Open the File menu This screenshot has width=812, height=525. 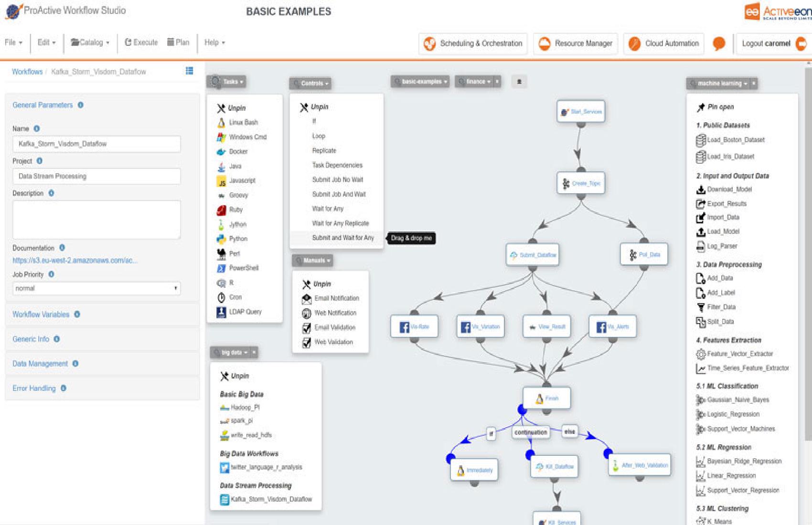[13, 42]
